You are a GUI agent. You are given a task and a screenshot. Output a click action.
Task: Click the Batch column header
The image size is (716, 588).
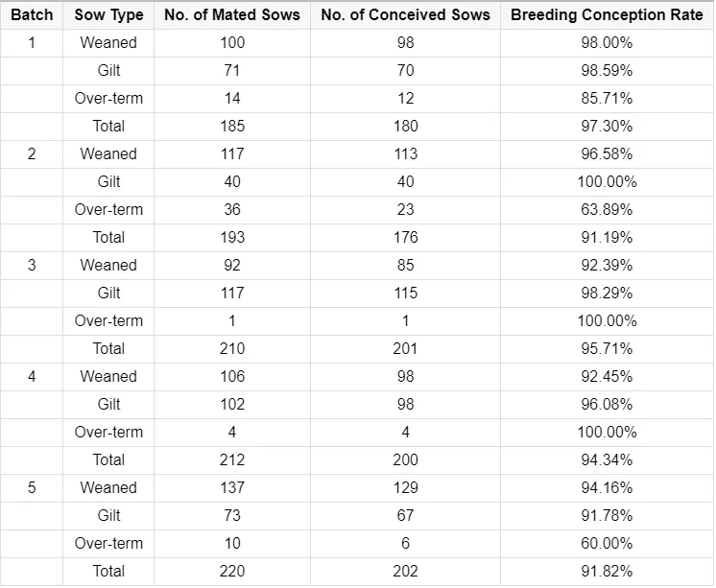tap(32, 15)
